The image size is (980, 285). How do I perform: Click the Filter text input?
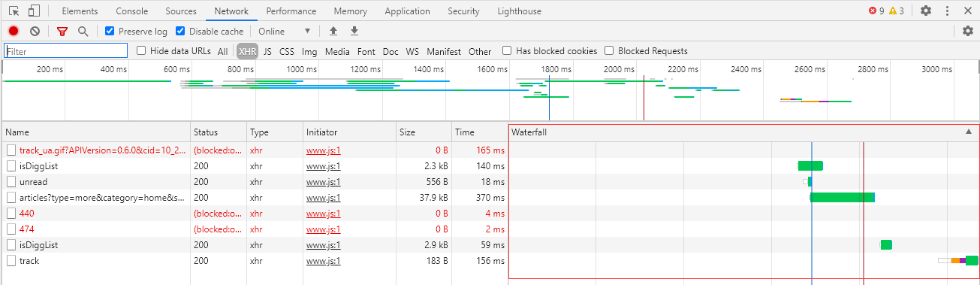click(66, 51)
